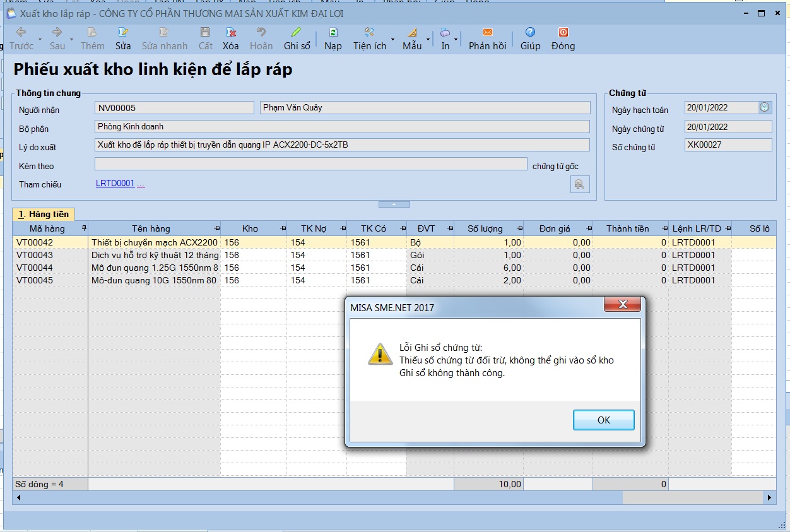
Task: Click the In (print) toolbar icon
Action: tap(445, 32)
